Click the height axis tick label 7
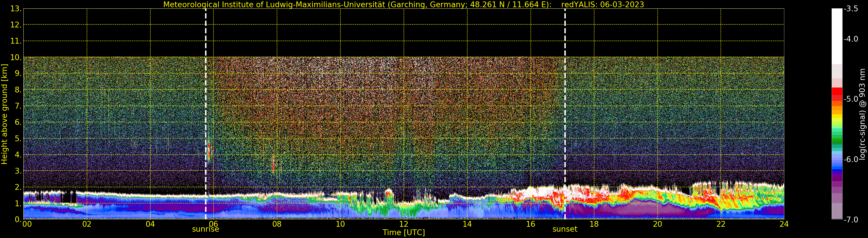 [x=18, y=106]
